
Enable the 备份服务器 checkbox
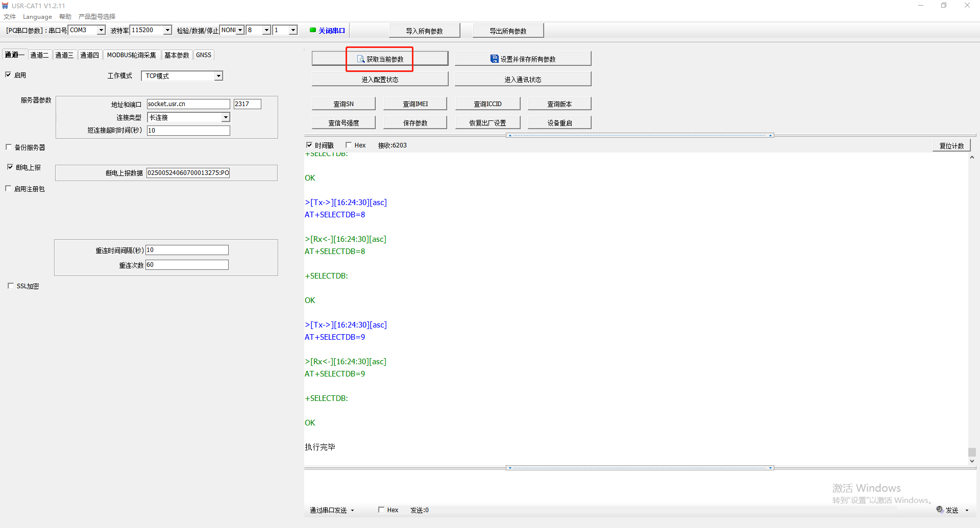coord(9,147)
